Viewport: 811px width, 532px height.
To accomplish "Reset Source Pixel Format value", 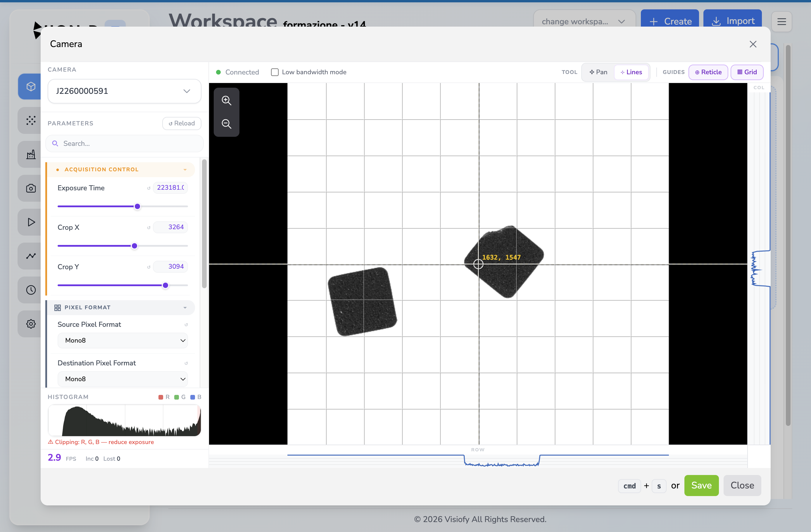I will pos(186,324).
